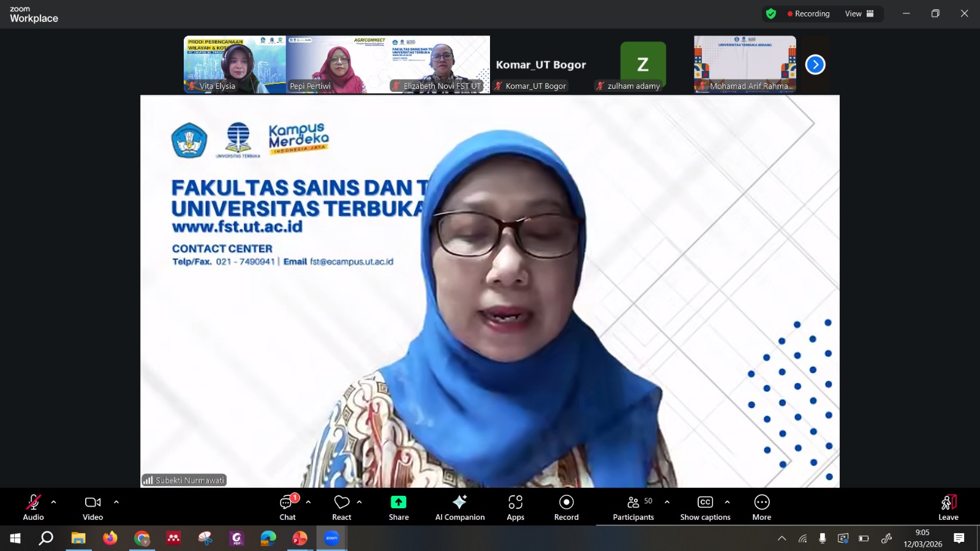This screenshot has width=980, height=551.
Task: Open the View layout menu
Action: 859,13
